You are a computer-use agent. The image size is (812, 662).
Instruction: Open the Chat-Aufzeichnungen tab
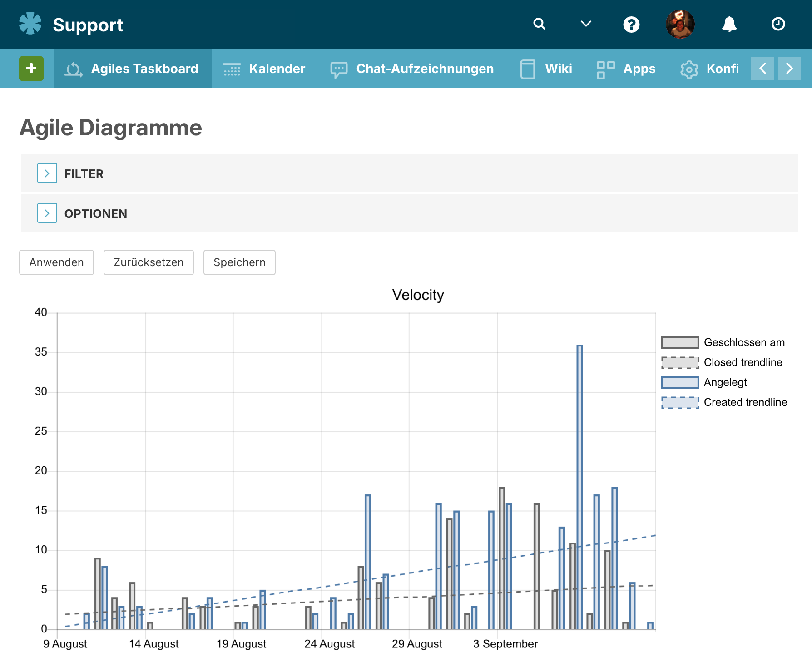pyautogui.click(x=412, y=69)
